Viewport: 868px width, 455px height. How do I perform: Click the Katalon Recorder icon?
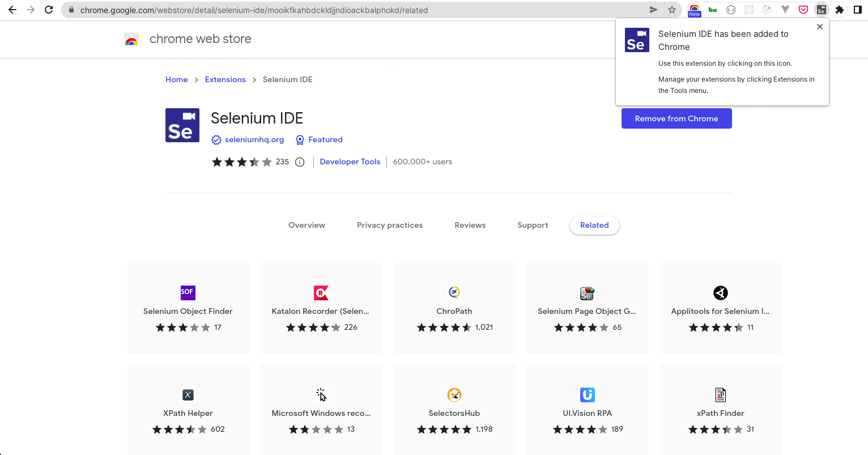(321, 292)
